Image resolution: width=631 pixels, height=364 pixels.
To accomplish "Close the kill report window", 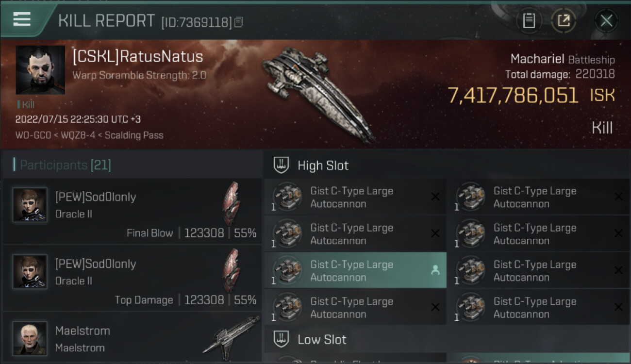I will pyautogui.click(x=606, y=21).
